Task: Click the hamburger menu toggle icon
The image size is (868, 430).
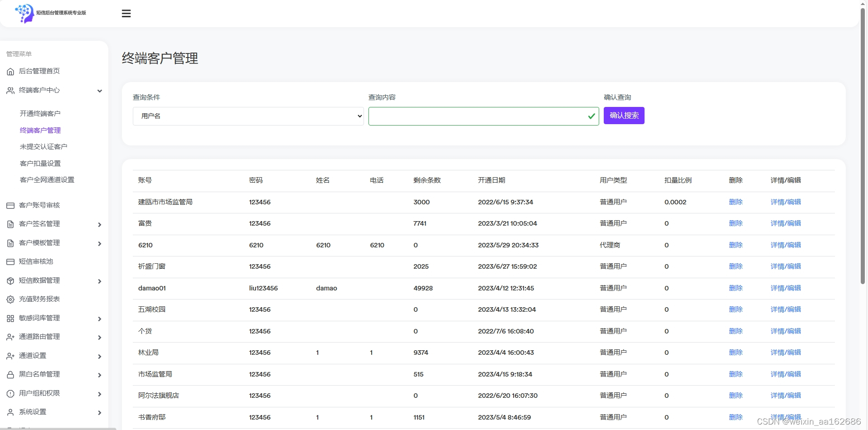Action: click(126, 14)
